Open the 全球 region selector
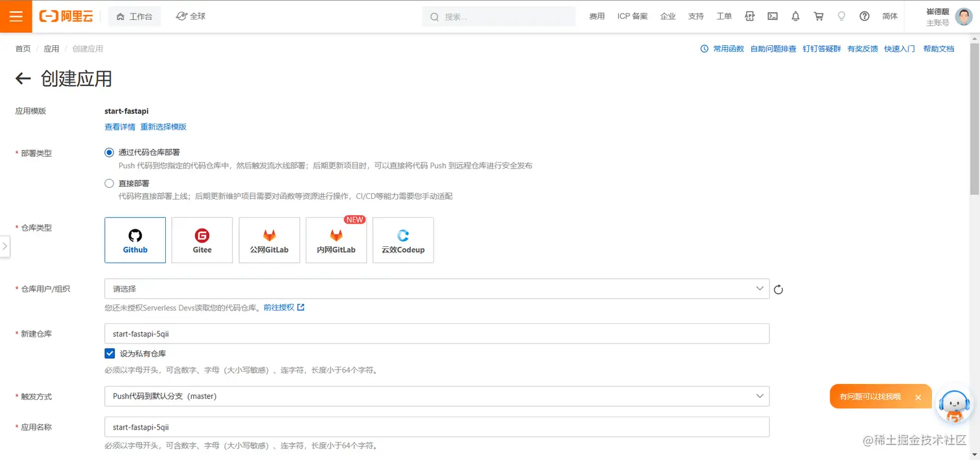This screenshot has height=460, width=980. [191, 16]
